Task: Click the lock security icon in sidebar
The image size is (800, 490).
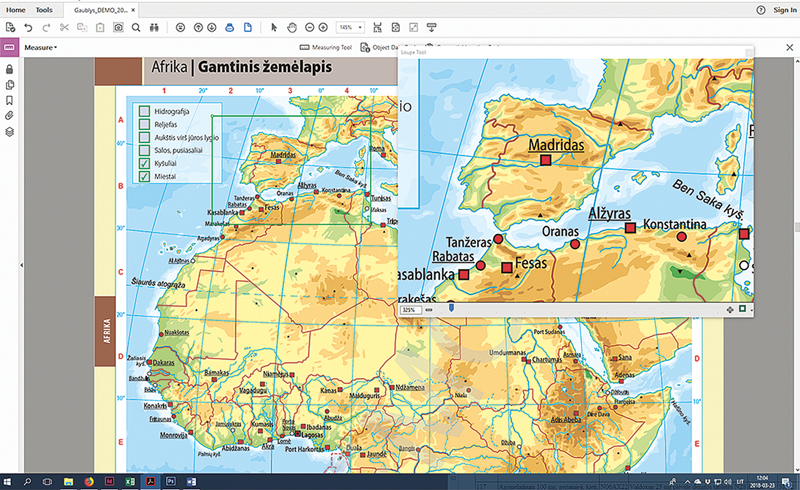Action: coord(9,69)
